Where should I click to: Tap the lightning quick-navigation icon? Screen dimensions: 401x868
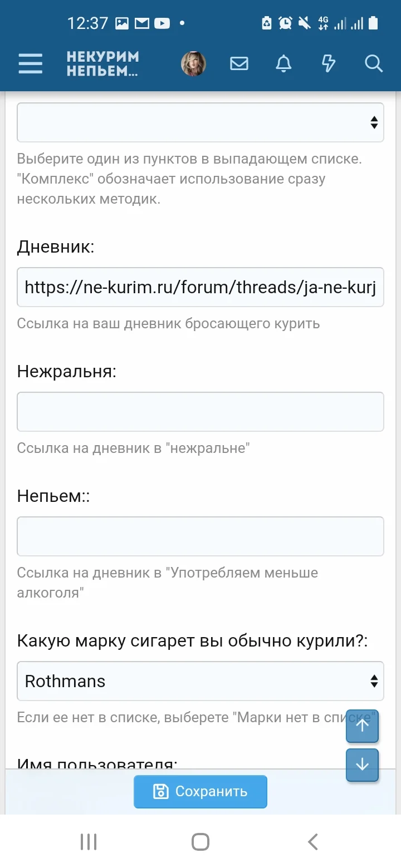(x=328, y=63)
